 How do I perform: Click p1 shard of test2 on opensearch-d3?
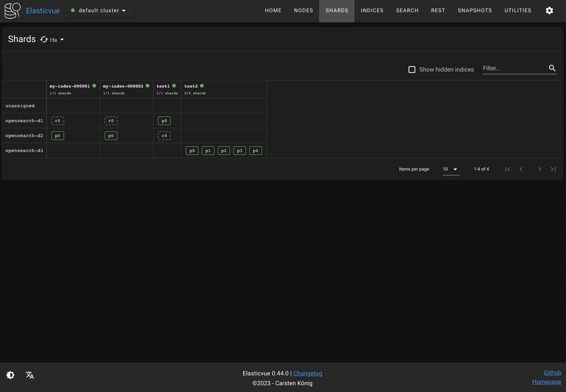click(x=208, y=151)
